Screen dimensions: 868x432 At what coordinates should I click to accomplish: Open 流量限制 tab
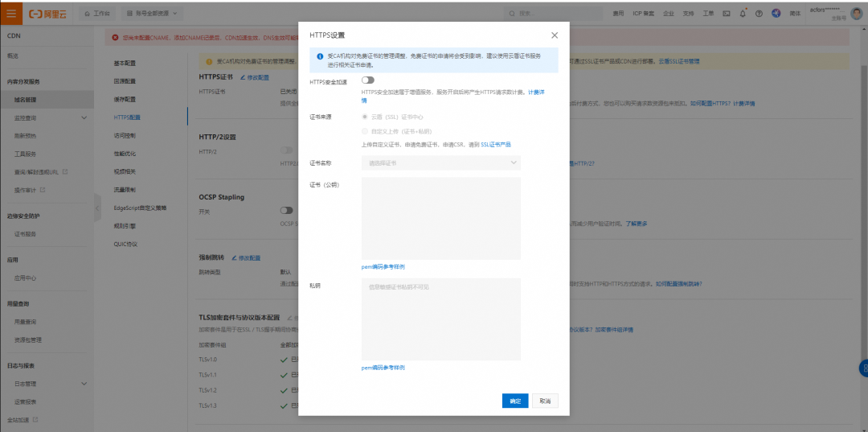(x=125, y=190)
